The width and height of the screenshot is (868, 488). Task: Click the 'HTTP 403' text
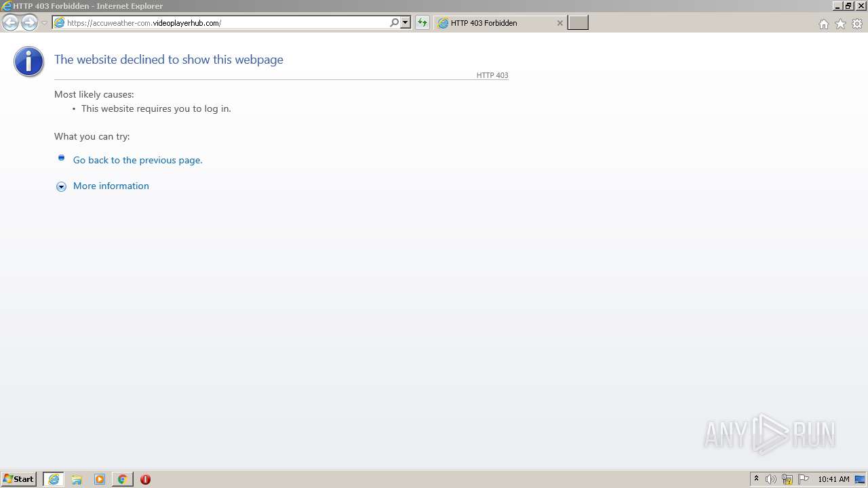coord(492,75)
